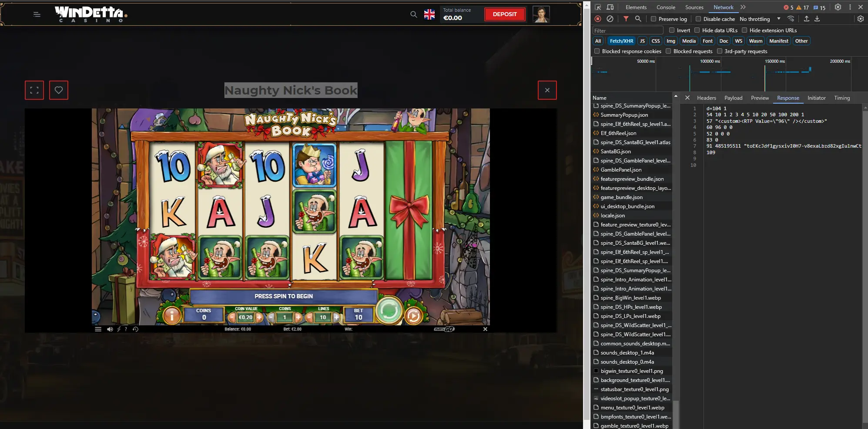Open the game settings menu icon
Screen dimensions: 868x429
click(x=98, y=329)
